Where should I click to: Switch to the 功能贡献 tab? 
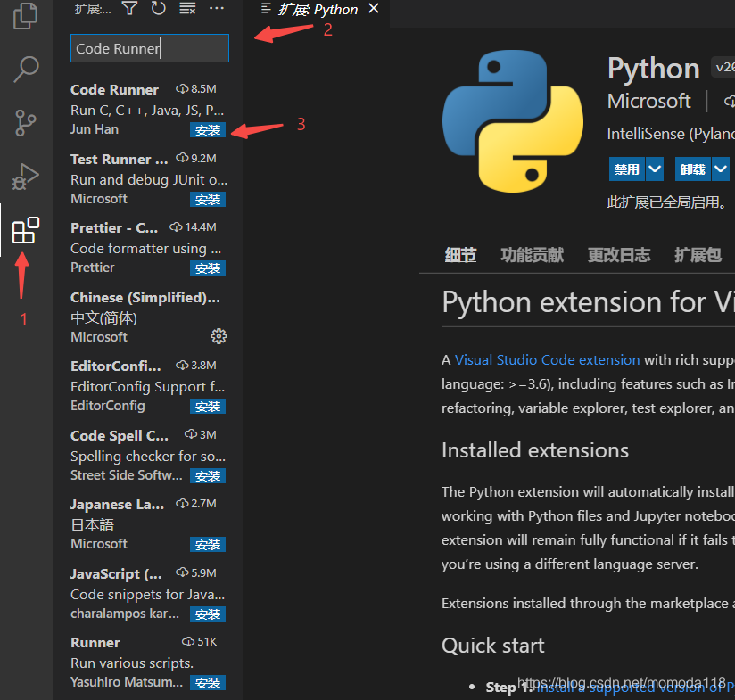(532, 255)
